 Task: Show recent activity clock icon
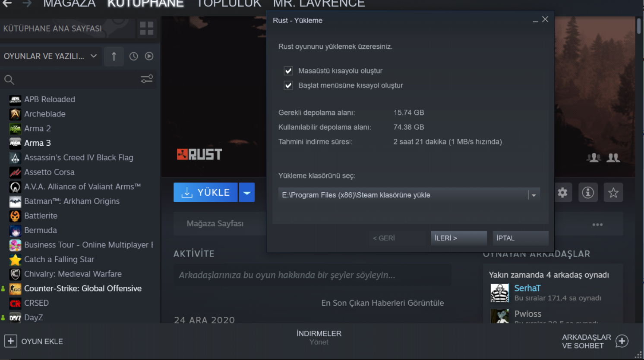click(134, 56)
